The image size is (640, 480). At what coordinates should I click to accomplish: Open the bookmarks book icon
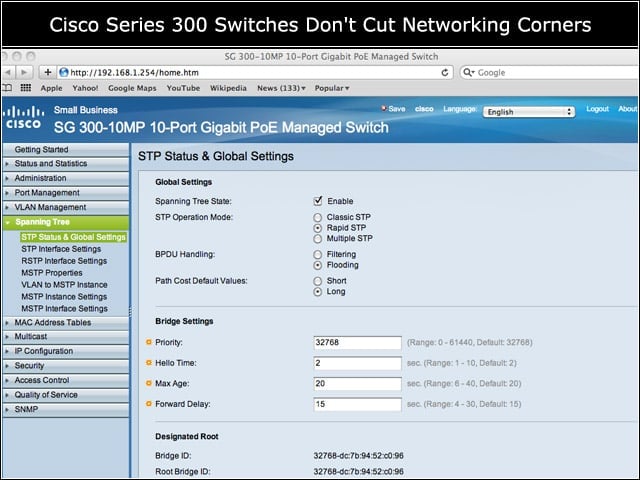(x=7, y=88)
